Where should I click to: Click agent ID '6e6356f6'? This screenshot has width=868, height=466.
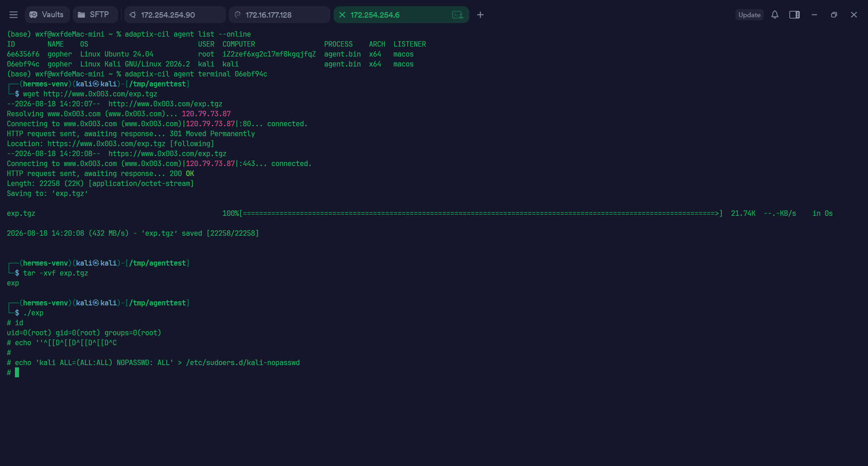point(23,54)
